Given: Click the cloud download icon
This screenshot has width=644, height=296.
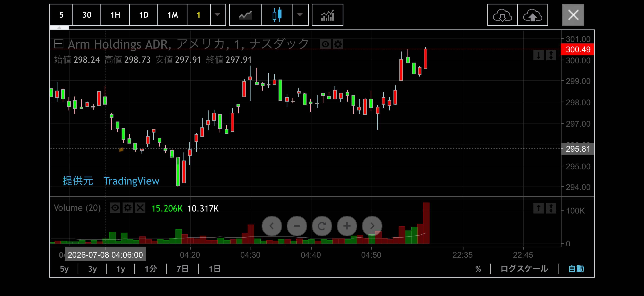Looking at the screenshot, I should click(502, 15).
